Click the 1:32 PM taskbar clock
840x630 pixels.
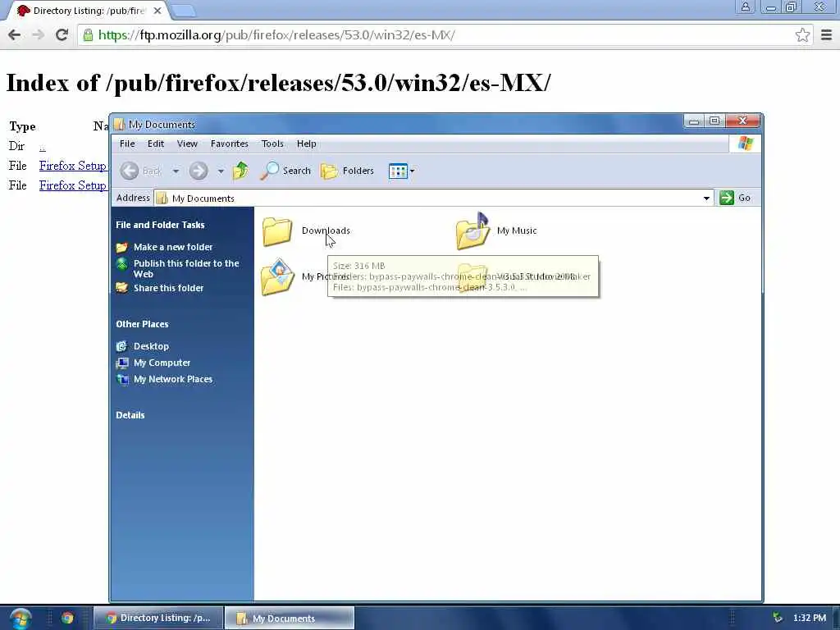tap(810, 619)
